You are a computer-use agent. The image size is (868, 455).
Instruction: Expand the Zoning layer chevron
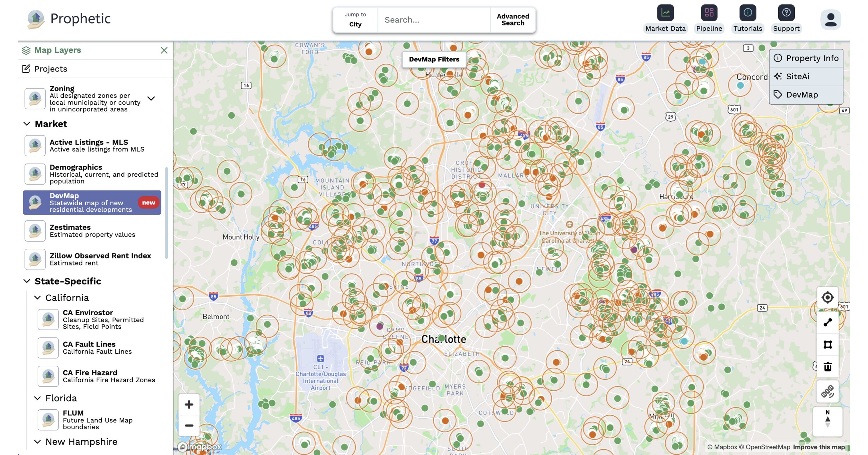pyautogui.click(x=151, y=98)
